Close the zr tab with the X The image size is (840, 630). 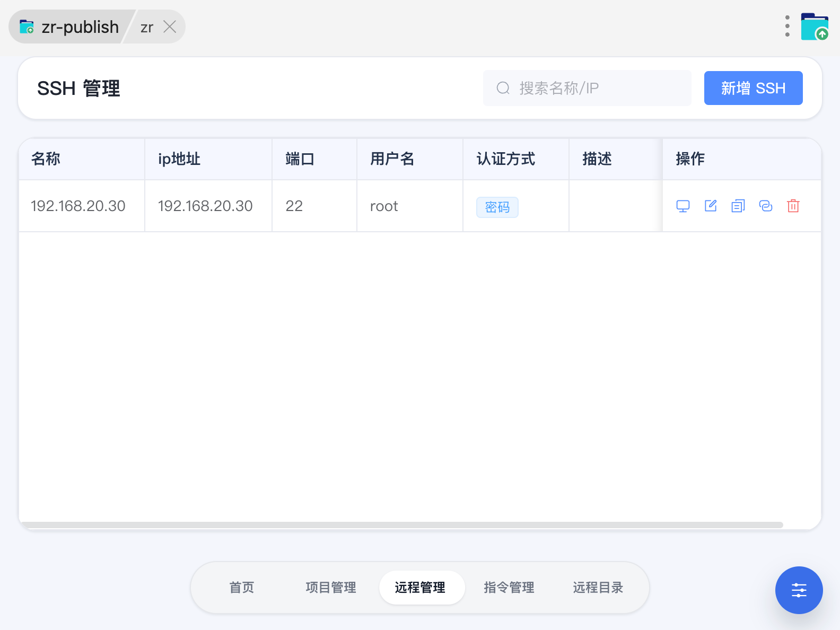point(170,27)
